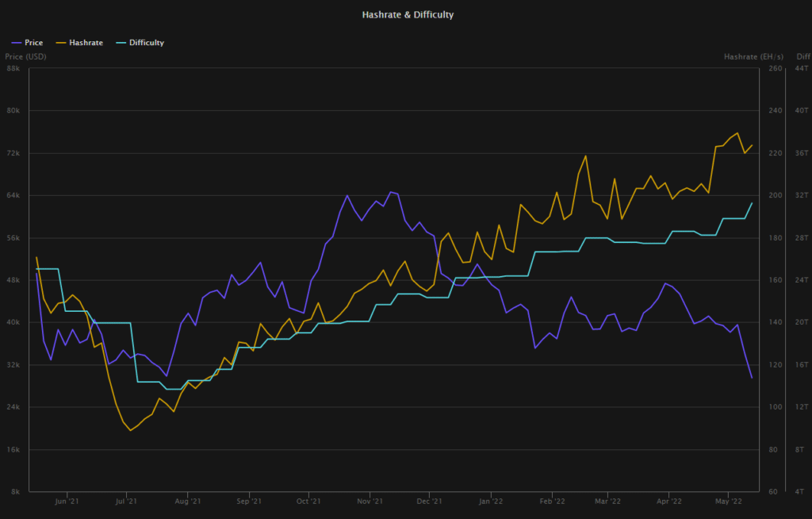Click the 8k price axis label
Viewport: 812px width, 519px height.
[14, 491]
